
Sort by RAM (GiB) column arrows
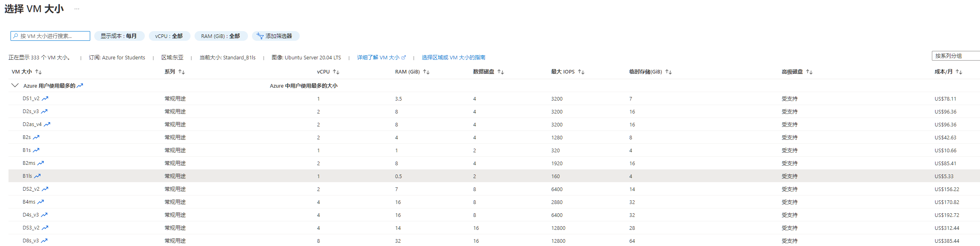click(x=426, y=72)
